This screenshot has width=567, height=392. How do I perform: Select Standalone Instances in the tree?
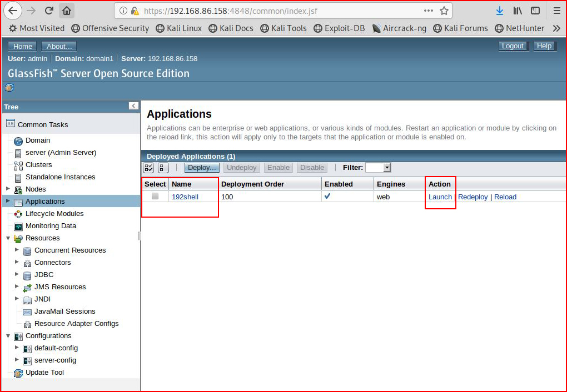61,177
